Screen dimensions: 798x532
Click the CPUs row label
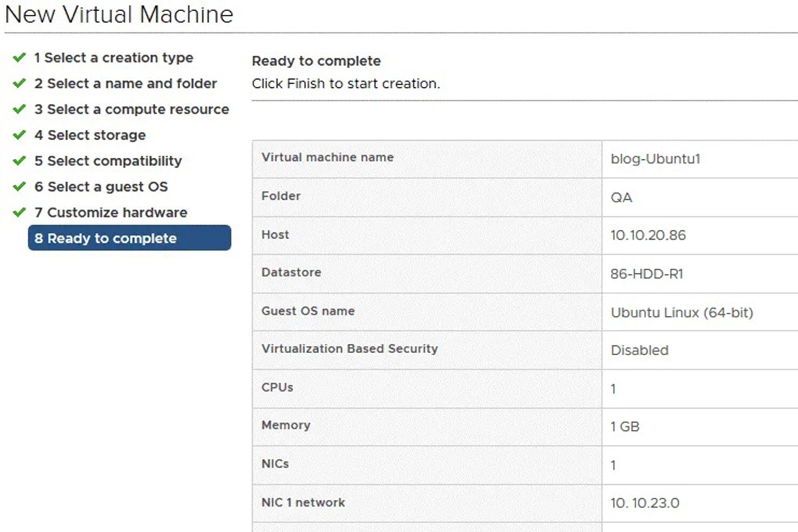[x=277, y=387]
